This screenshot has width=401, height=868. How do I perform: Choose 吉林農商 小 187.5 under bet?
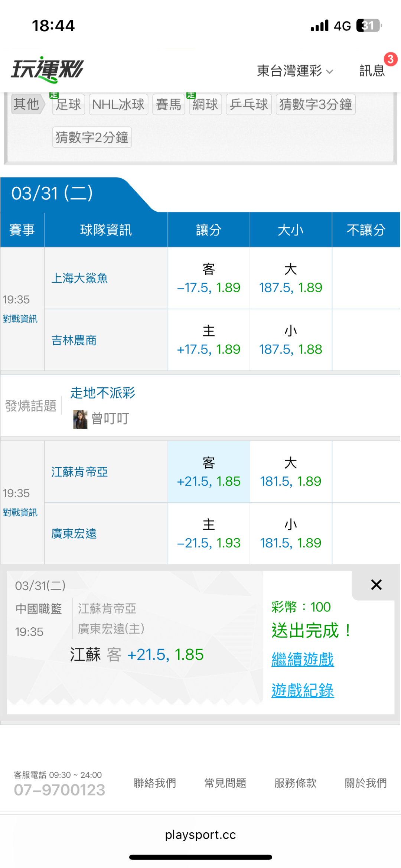tap(290, 340)
